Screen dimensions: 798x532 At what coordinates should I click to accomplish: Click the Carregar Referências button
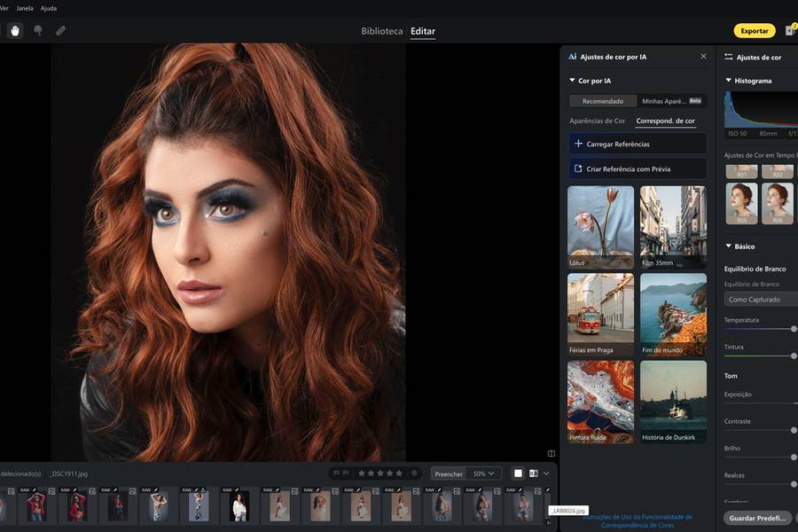[638, 144]
